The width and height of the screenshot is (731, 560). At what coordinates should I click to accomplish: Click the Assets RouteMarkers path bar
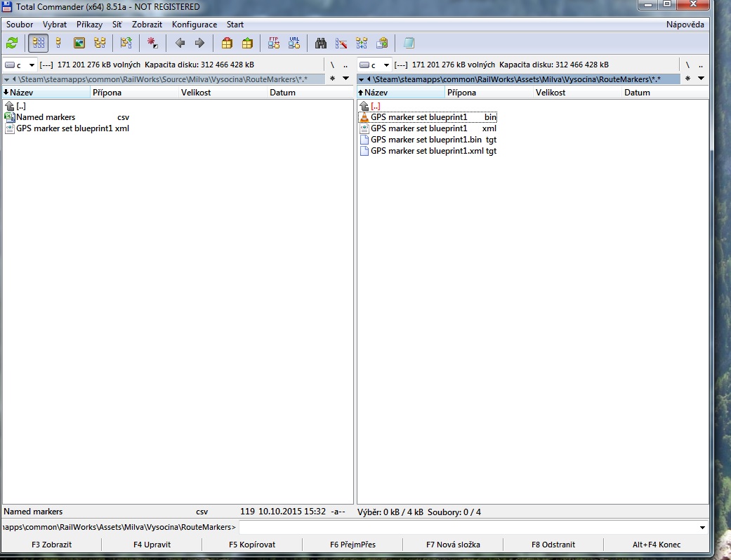pos(518,79)
